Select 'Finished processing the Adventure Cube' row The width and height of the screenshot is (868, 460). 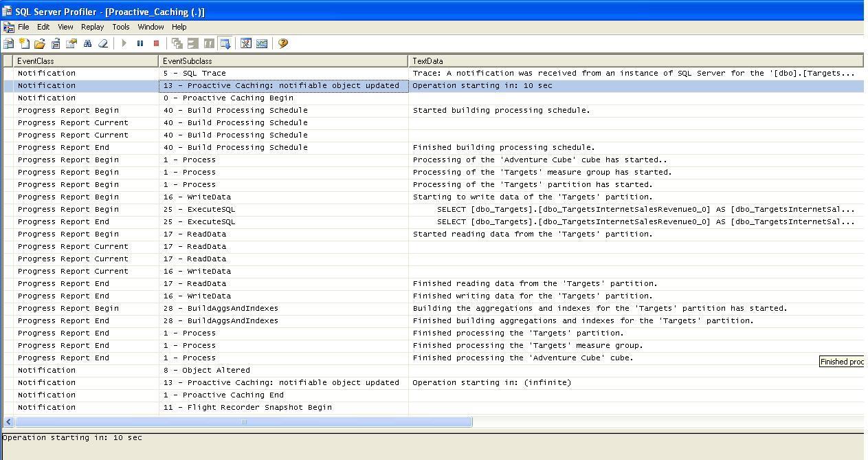pyautogui.click(x=433, y=358)
